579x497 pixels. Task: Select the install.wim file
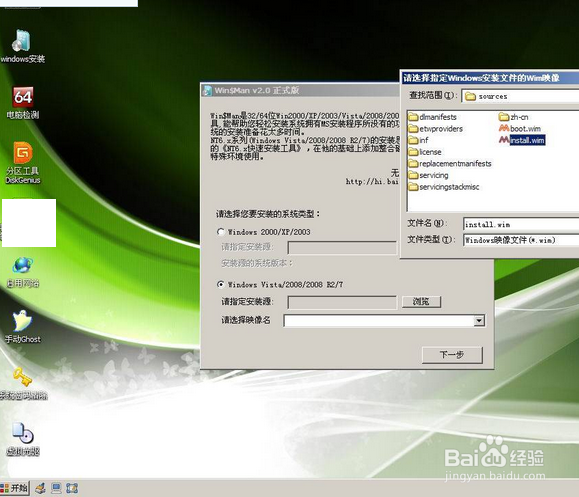click(x=522, y=140)
